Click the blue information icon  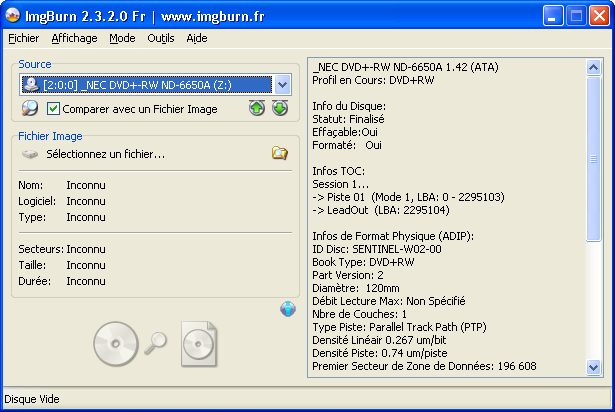click(x=288, y=309)
